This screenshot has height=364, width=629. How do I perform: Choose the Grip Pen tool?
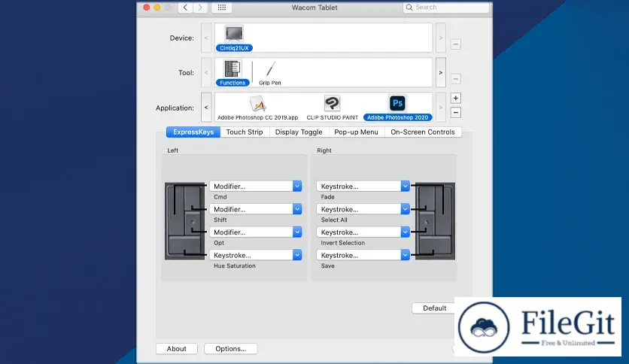(270, 72)
